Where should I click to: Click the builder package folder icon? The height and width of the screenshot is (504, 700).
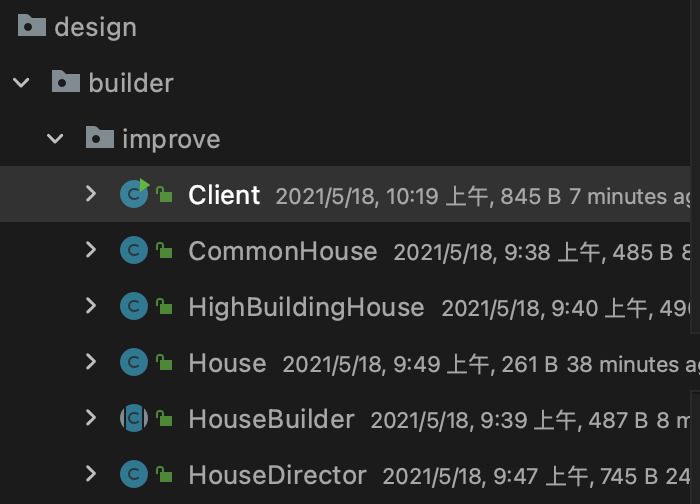pos(66,81)
